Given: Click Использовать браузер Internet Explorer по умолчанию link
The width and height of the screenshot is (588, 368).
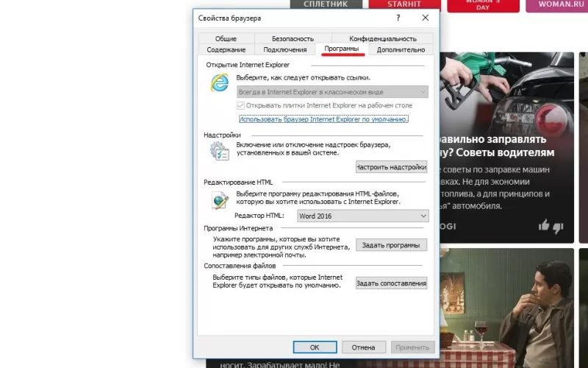Looking at the screenshot, I should [x=323, y=119].
